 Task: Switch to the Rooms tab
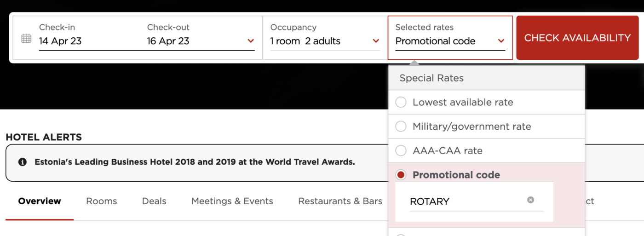pyautogui.click(x=102, y=201)
